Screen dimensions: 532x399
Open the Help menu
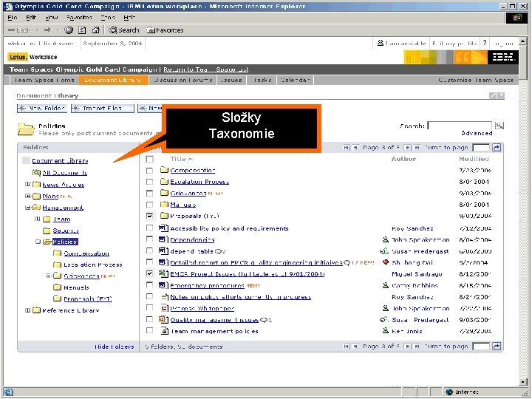pos(129,17)
